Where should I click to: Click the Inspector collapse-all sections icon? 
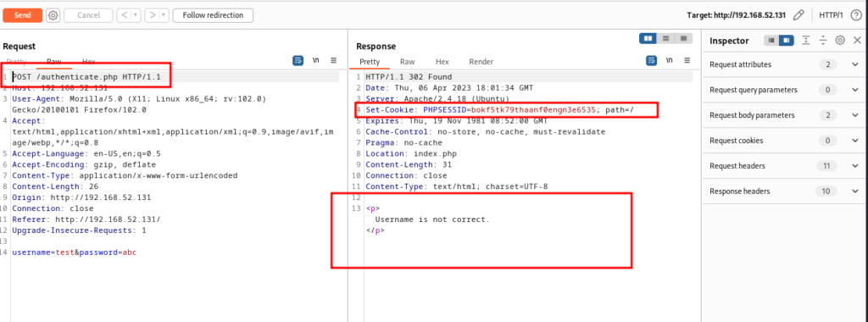[823, 40]
